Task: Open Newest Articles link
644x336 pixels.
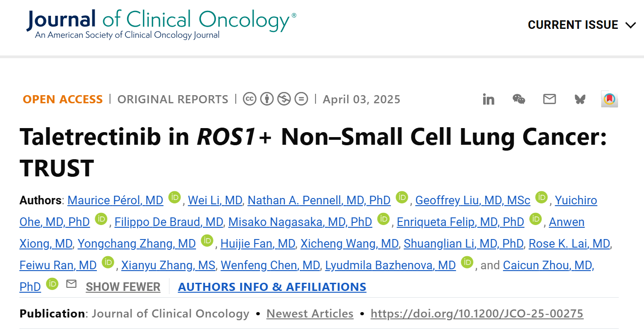Action: tap(310, 313)
